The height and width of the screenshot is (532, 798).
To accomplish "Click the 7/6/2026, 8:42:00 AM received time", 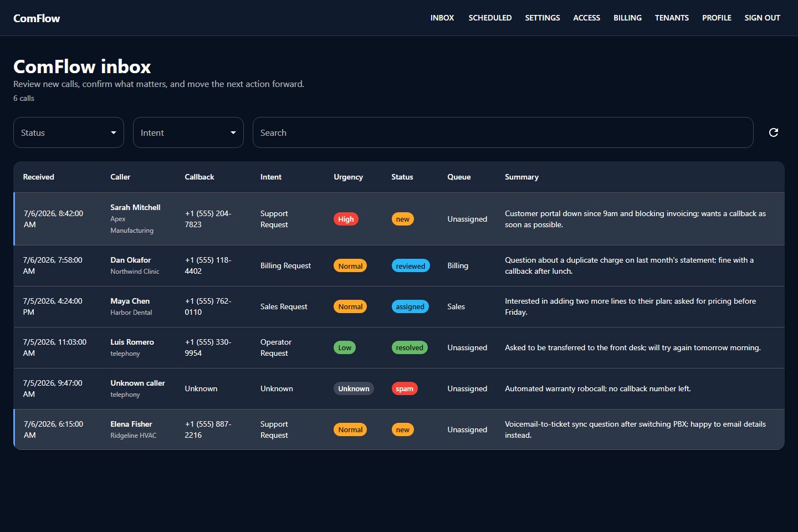I will click(x=53, y=219).
